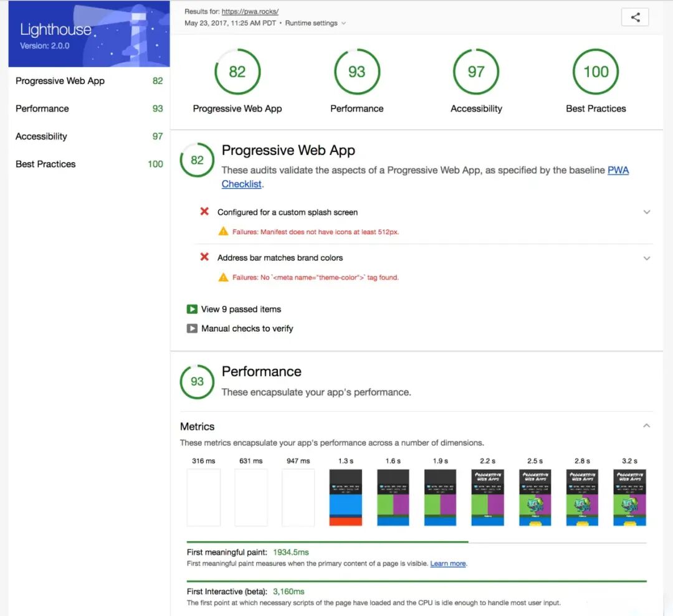Click the 2.2 s filmstrip thumbnail
673x616 pixels.
[487, 497]
